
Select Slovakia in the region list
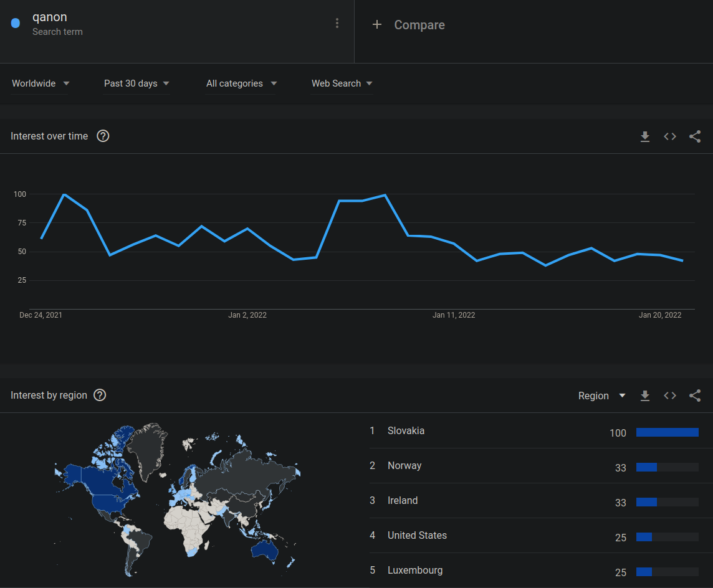(x=406, y=431)
